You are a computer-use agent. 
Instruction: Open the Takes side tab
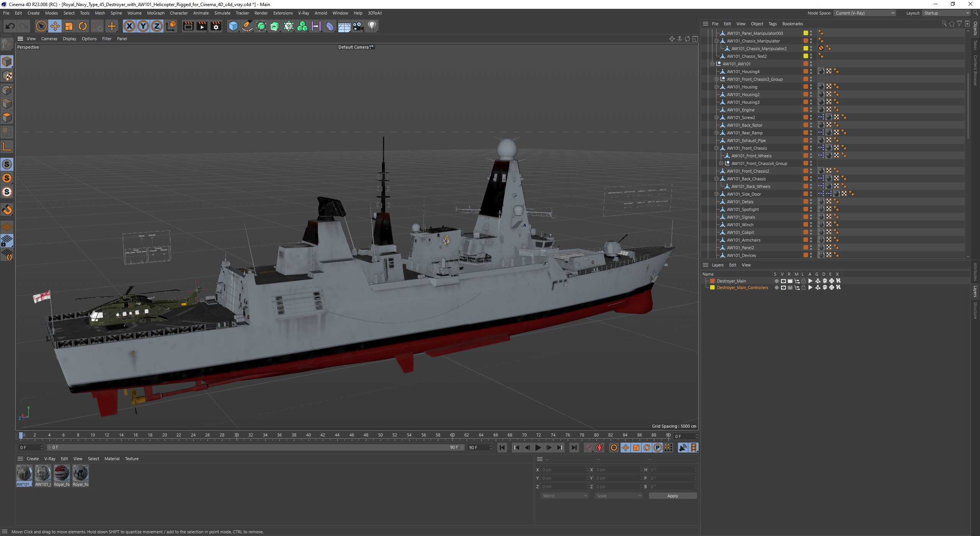coord(975,45)
